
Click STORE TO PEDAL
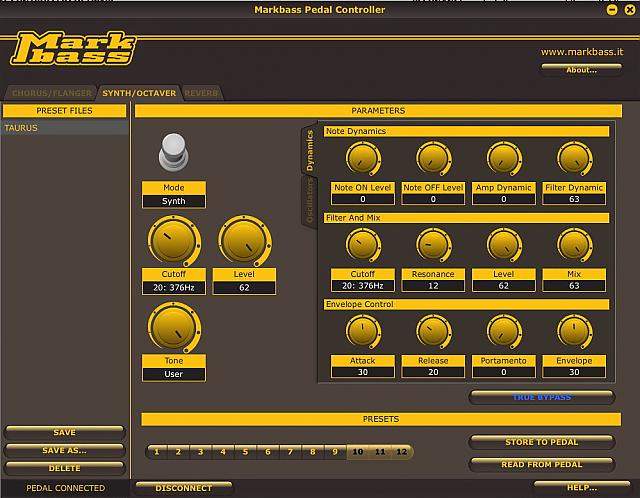(x=542, y=442)
